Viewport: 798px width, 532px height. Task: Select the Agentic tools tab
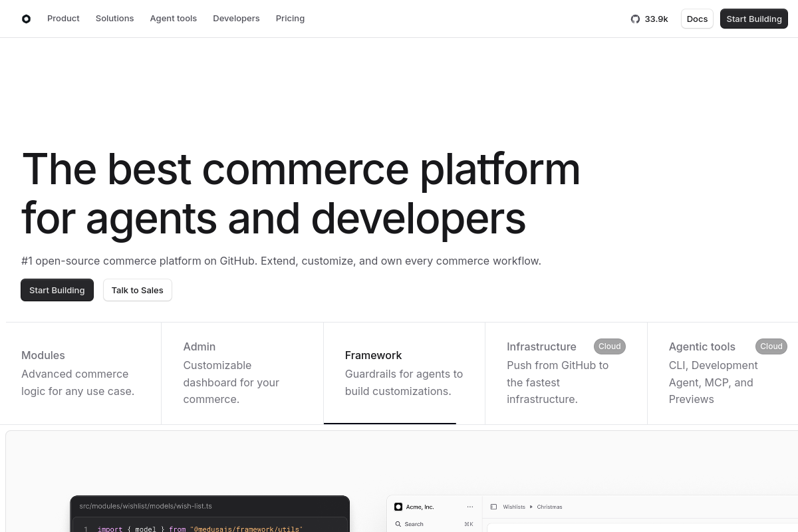click(x=723, y=373)
